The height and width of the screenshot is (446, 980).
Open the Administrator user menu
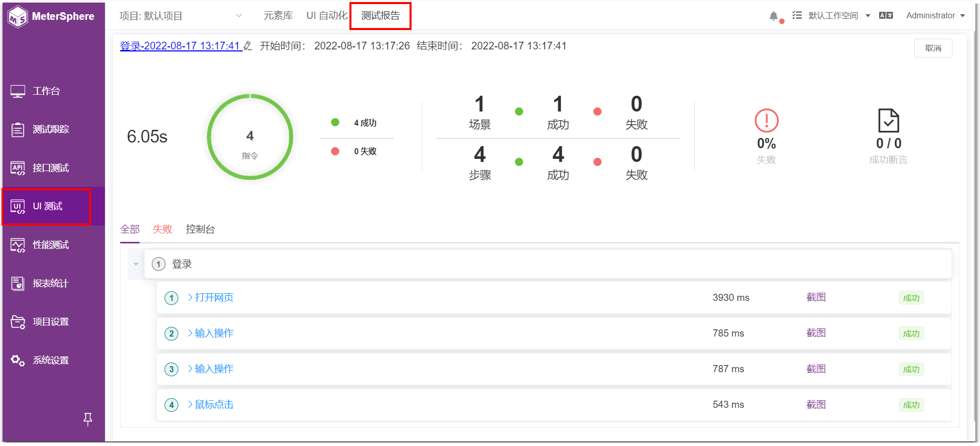click(x=936, y=16)
